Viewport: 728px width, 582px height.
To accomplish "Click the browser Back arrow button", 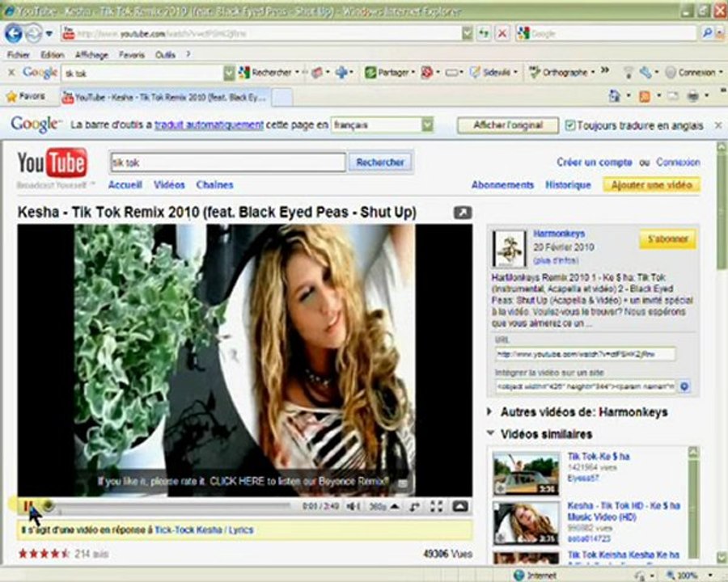I will [x=14, y=33].
